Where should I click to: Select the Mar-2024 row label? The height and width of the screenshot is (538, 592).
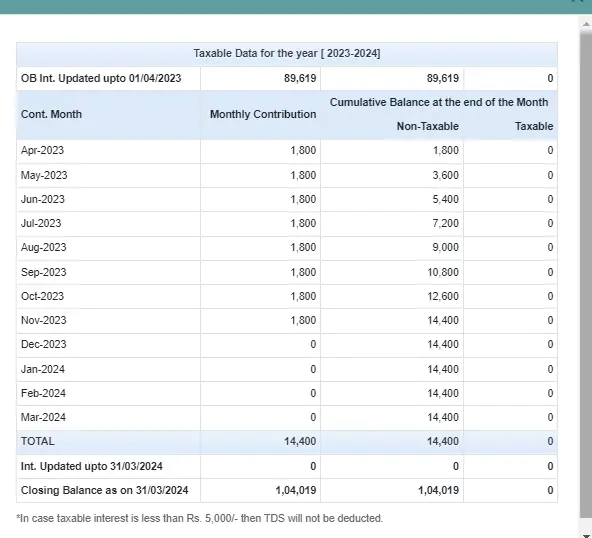click(x=43, y=417)
